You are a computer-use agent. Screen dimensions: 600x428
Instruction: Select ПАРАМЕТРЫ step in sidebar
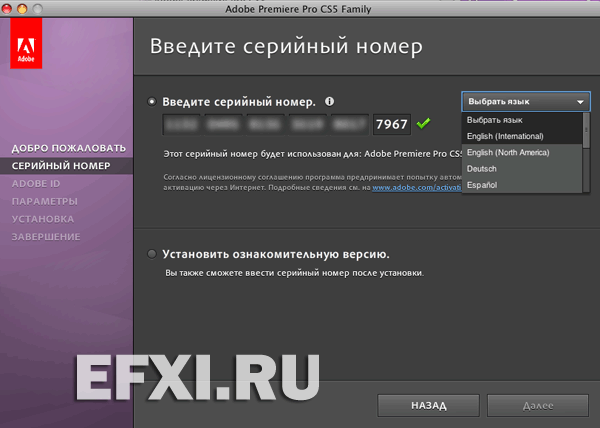click(44, 201)
